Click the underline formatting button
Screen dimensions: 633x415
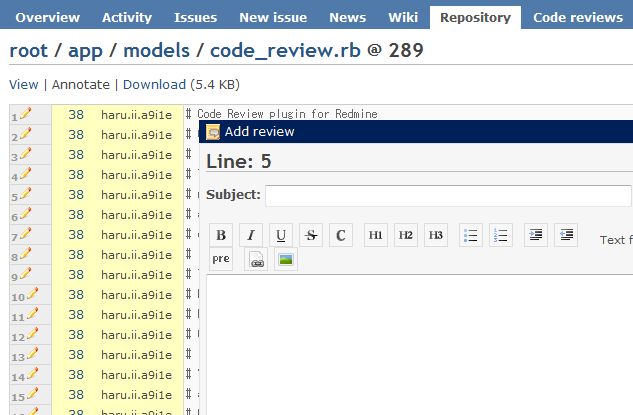pos(281,235)
